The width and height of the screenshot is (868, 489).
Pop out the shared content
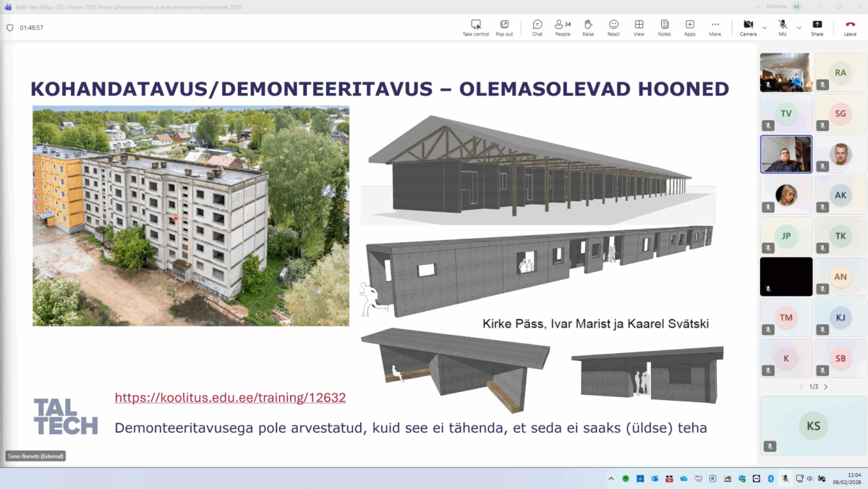tap(504, 27)
